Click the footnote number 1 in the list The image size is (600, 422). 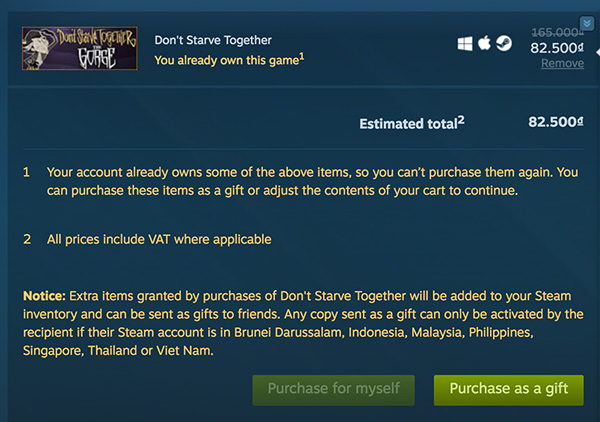point(27,172)
